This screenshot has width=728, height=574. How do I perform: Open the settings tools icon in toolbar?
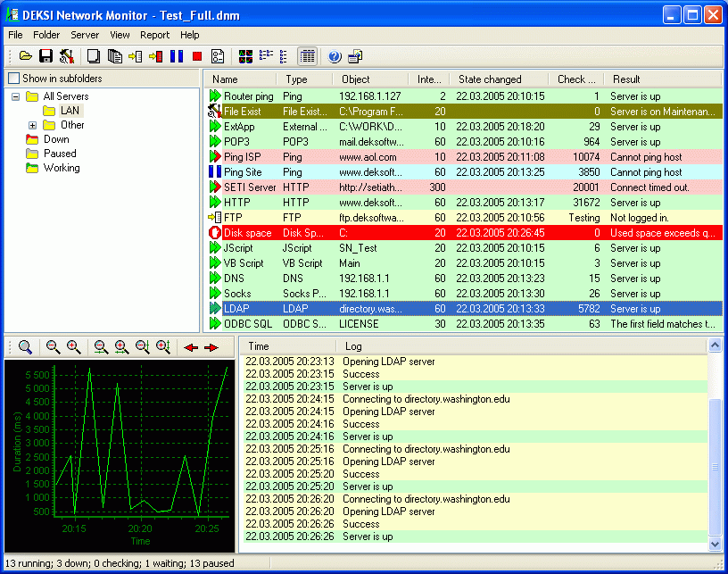[66, 56]
